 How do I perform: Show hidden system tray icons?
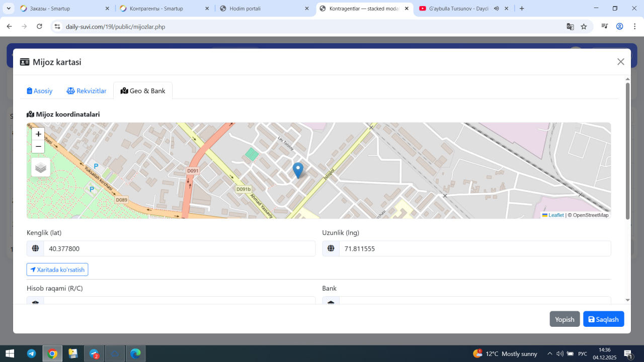point(549,353)
